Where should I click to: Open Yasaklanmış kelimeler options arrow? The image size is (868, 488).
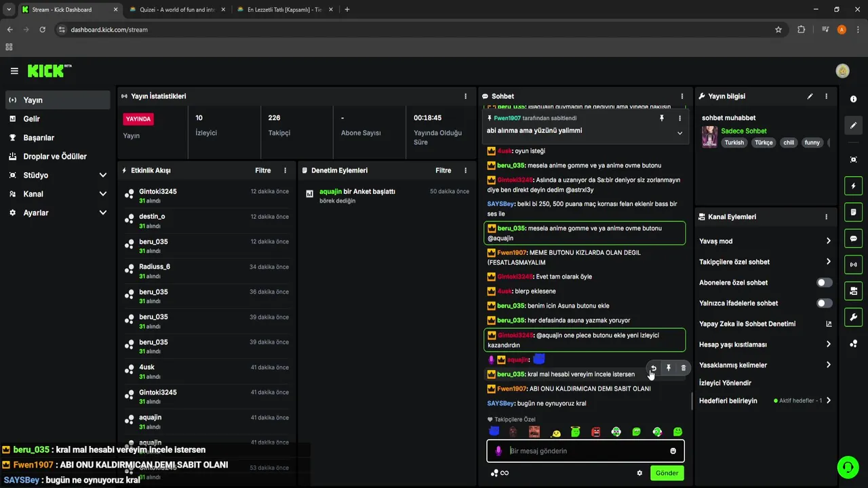click(828, 365)
